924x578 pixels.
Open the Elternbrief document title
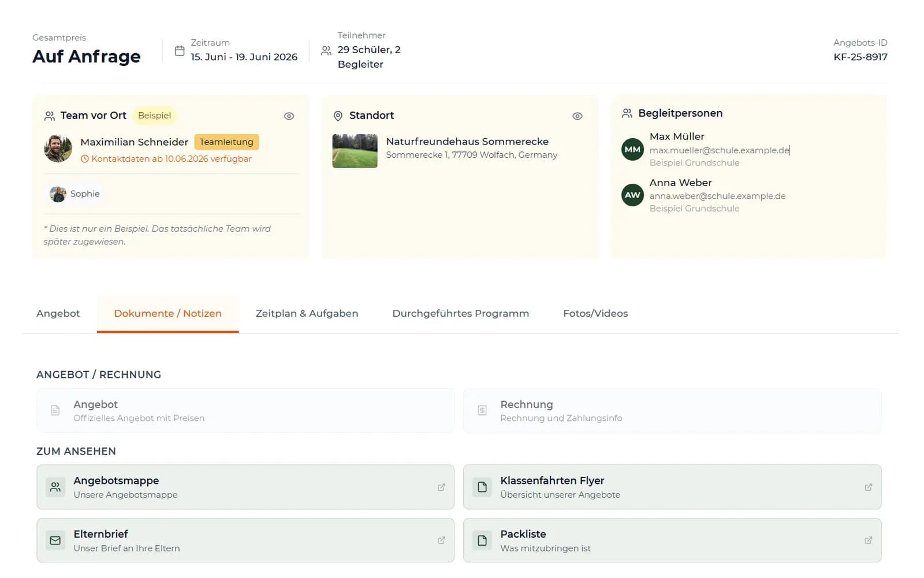(x=100, y=534)
